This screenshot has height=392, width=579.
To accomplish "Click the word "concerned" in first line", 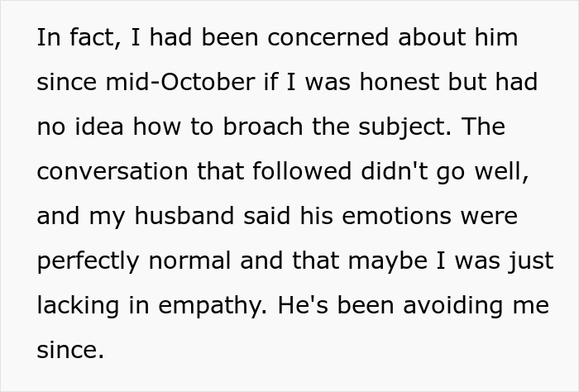I will point(328,38).
